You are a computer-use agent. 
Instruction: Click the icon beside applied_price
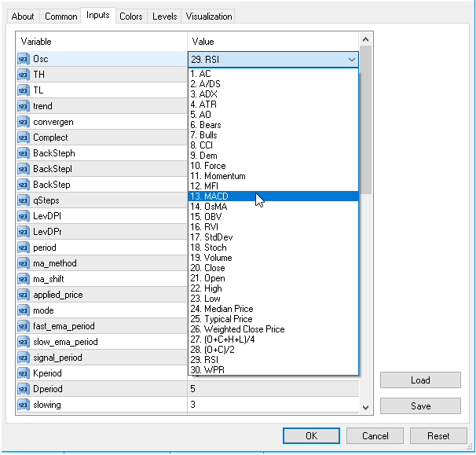click(x=23, y=295)
